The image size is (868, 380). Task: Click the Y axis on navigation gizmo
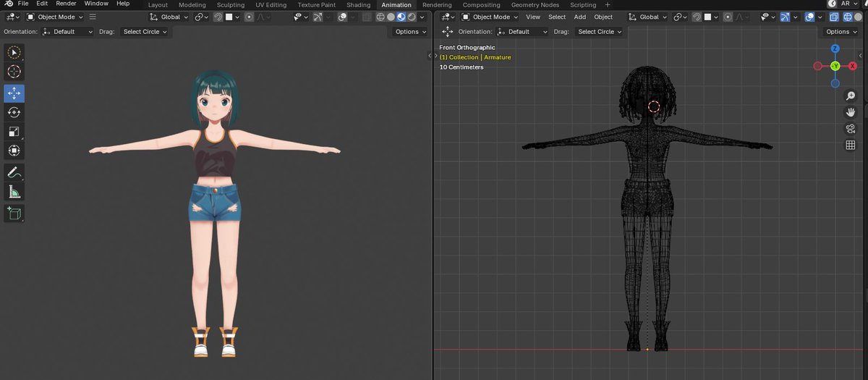click(835, 66)
